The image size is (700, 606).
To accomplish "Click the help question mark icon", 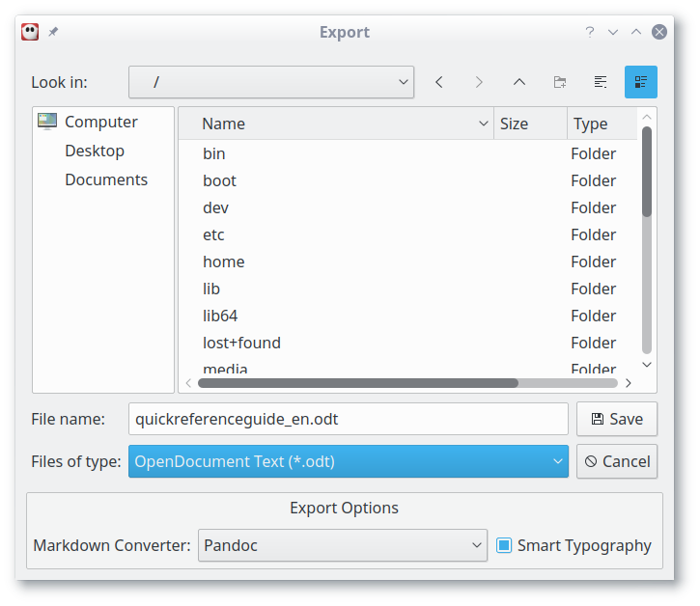I will click(590, 32).
